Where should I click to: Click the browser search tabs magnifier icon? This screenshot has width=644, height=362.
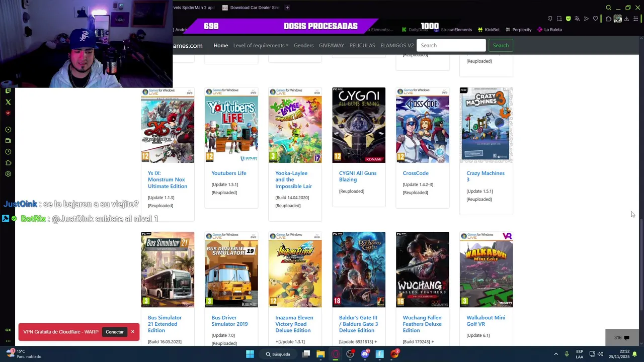pos(608,8)
